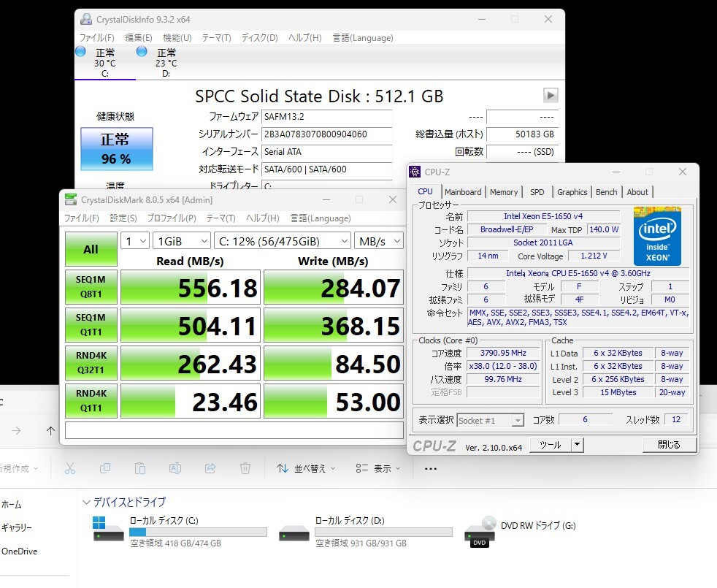Switch to the Mainboard tab in CPU-Z
Viewport: 717px width, 588px height.
coord(463,192)
